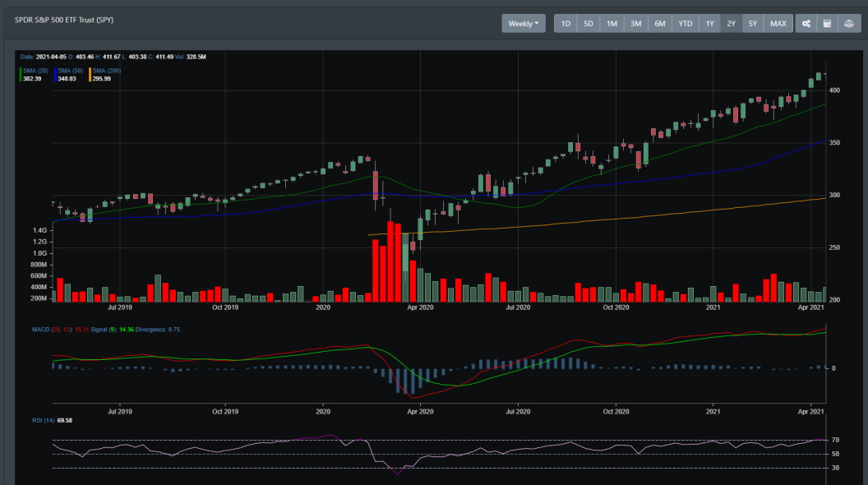Select the 1D time range
The height and width of the screenshot is (485, 868).
(566, 24)
